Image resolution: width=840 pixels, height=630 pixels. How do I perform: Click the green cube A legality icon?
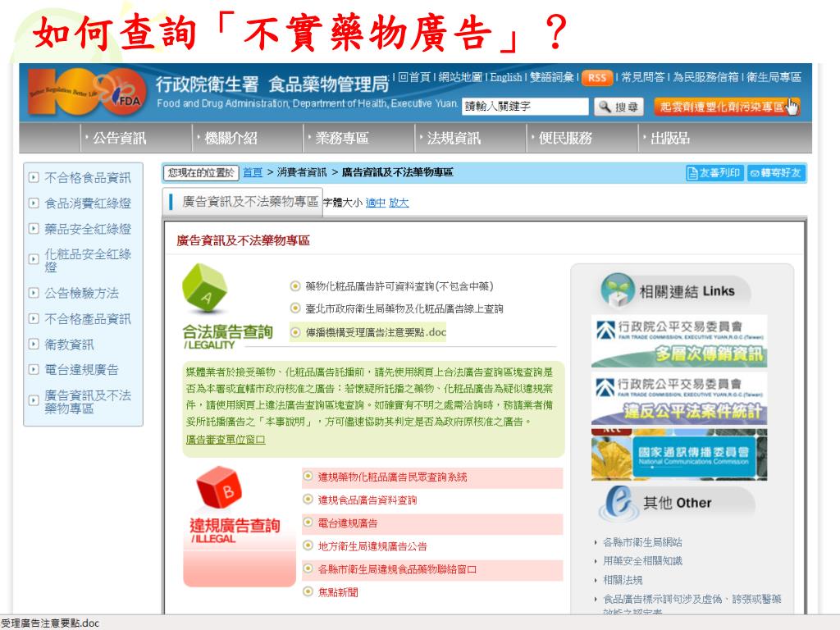coord(205,288)
